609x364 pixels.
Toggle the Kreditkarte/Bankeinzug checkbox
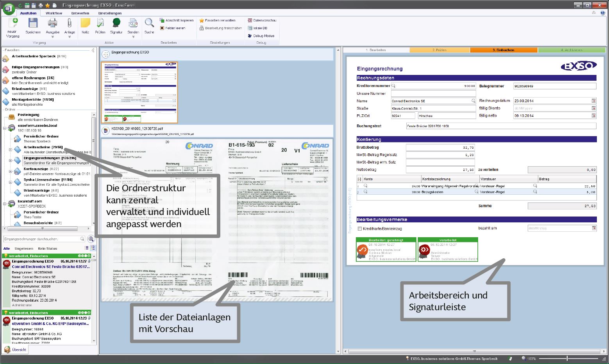pos(360,229)
